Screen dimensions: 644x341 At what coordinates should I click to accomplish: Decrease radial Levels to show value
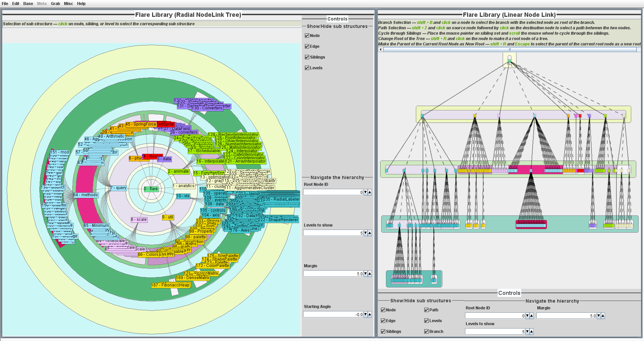click(366, 233)
